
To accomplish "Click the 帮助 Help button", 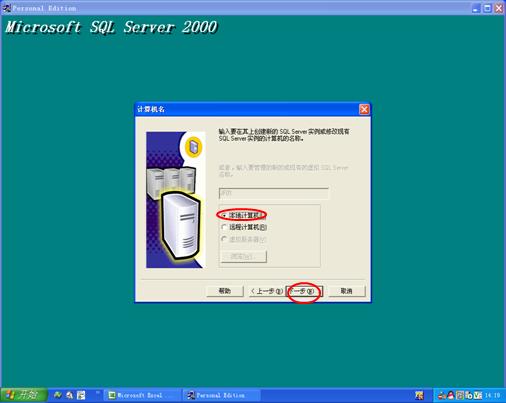I will 225,291.
